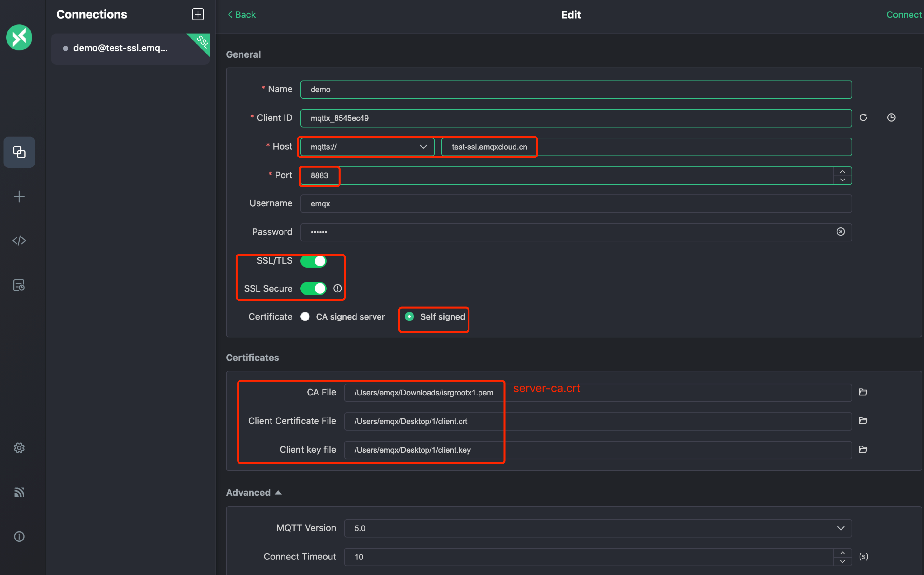Open the About info icon in the sidebar
Viewport: 924px width, 575px height.
(19, 537)
